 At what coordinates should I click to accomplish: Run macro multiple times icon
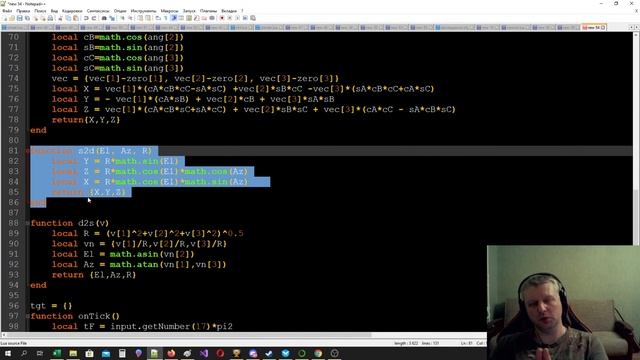click(x=245, y=18)
